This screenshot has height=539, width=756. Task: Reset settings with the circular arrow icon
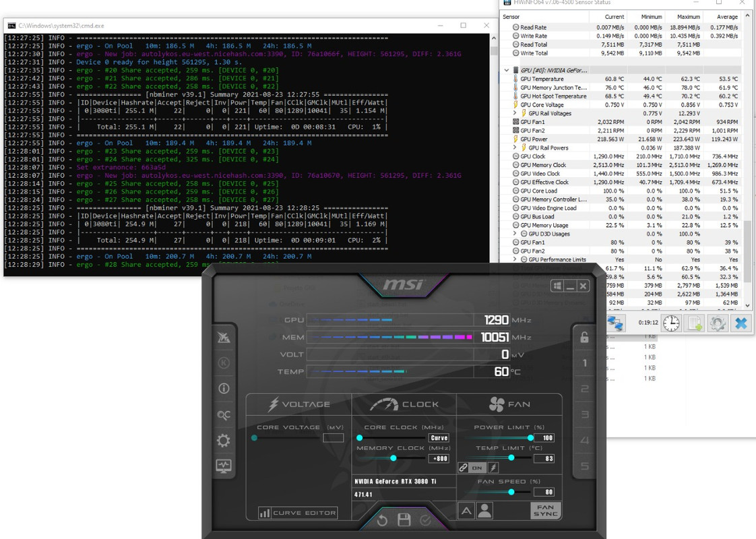382,520
